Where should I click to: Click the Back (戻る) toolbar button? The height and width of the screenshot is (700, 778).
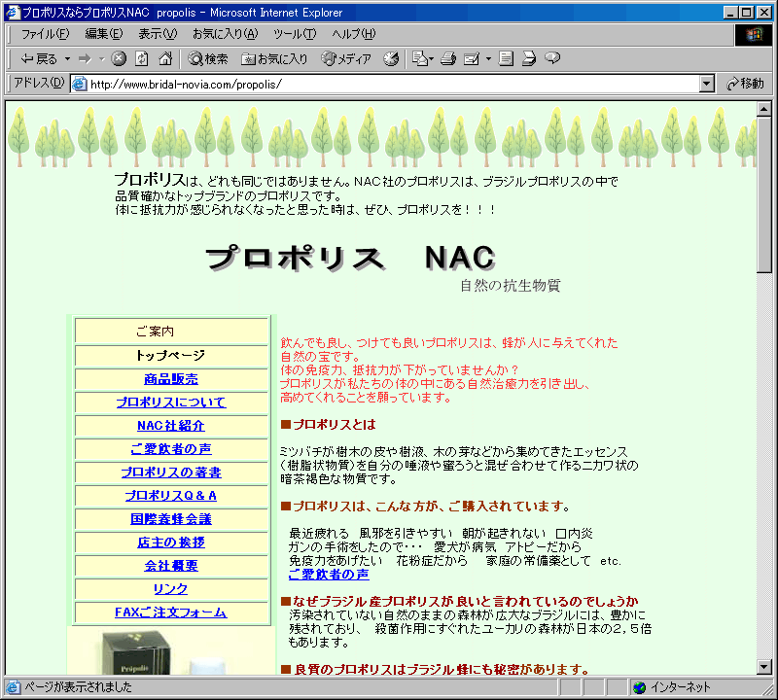38,59
